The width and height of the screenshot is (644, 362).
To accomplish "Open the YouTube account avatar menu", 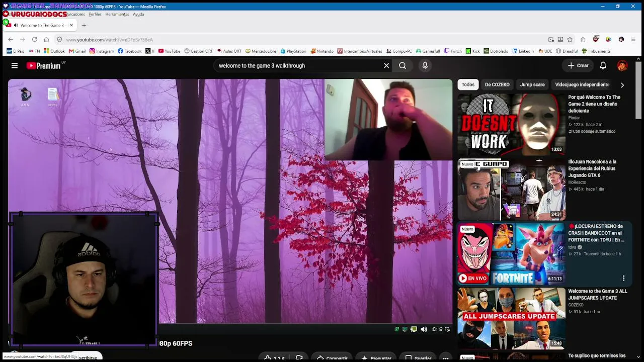I will click(622, 65).
